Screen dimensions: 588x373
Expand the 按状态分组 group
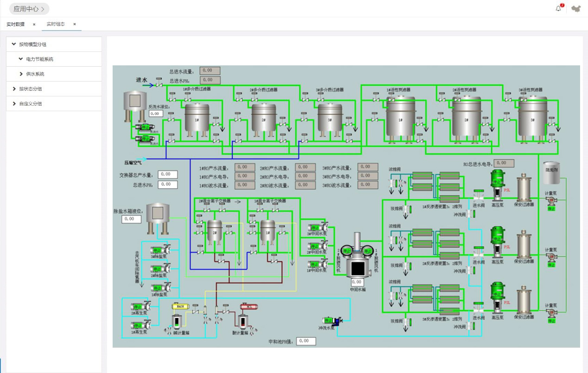tap(14, 89)
